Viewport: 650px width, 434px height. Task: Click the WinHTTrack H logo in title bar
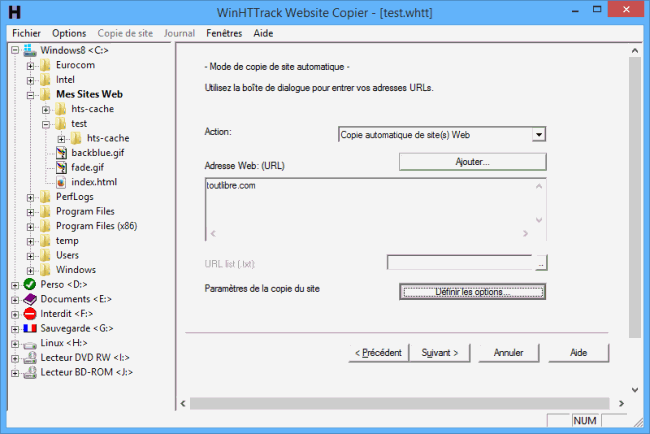click(14, 12)
